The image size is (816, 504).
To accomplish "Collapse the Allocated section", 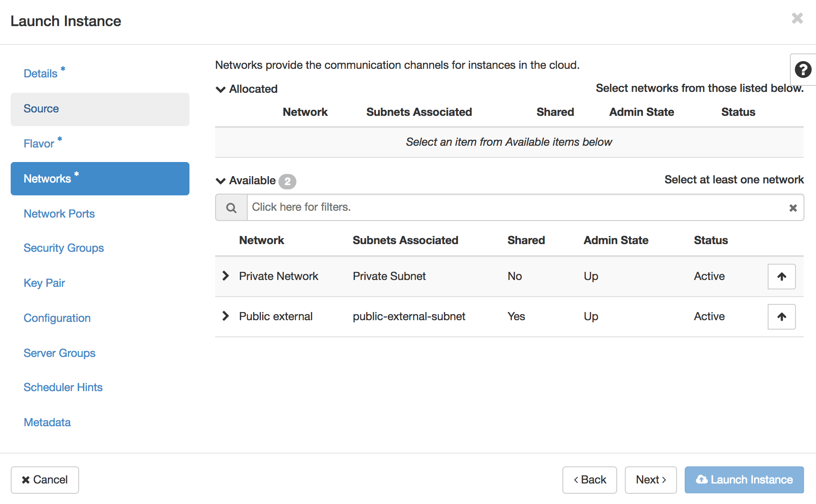I will pyautogui.click(x=220, y=89).
